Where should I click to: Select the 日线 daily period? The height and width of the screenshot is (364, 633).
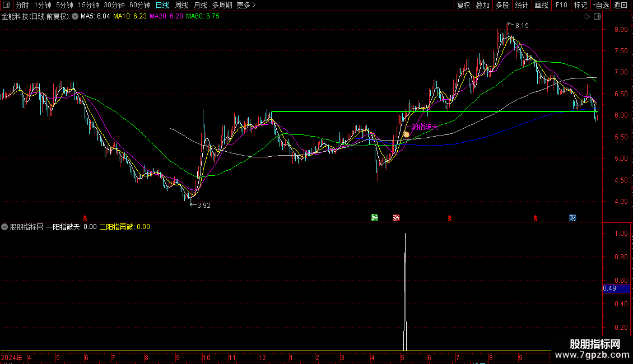click(x=162, y=5)
